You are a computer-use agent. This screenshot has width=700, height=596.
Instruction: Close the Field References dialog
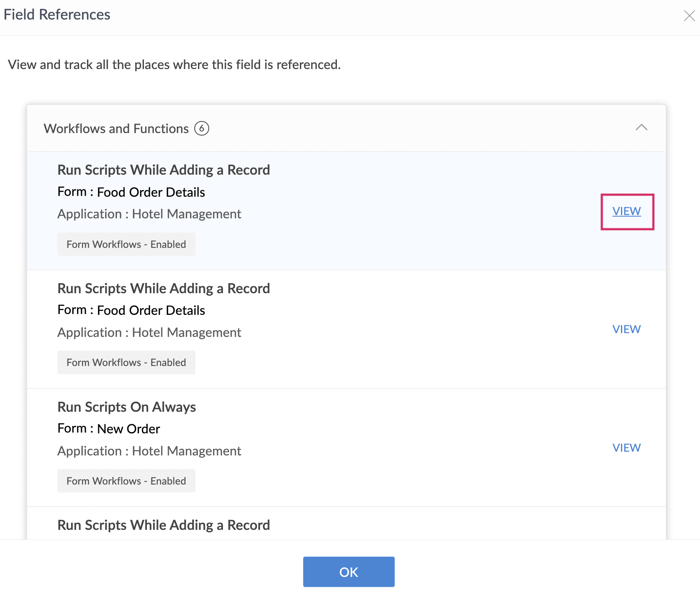tap(689, 16)
